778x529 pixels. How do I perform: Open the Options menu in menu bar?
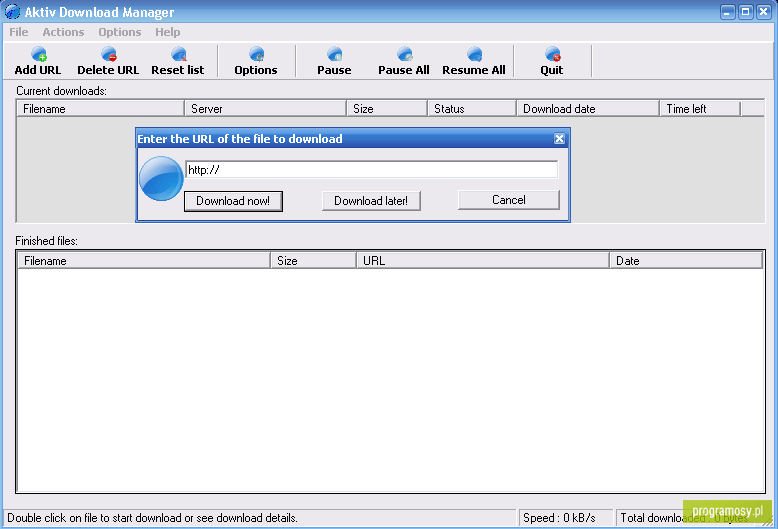tap(120, 32)
